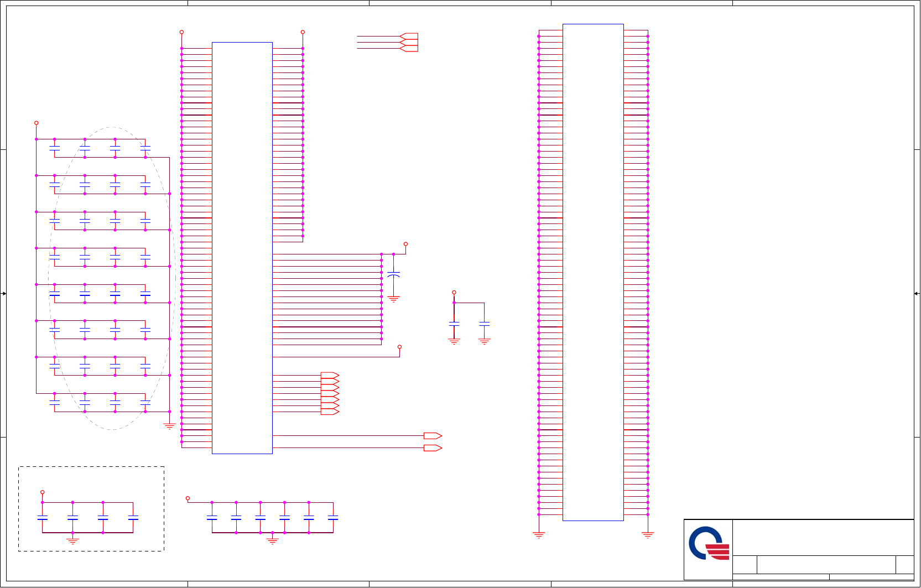921x588 pixels.
Task: Select power circle feeding the capacitor array
Action: [x=37, y=123]
